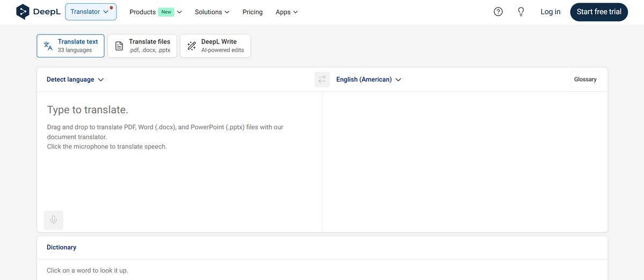
Task: Open the Detect language source dropdown
Action: 75,80
